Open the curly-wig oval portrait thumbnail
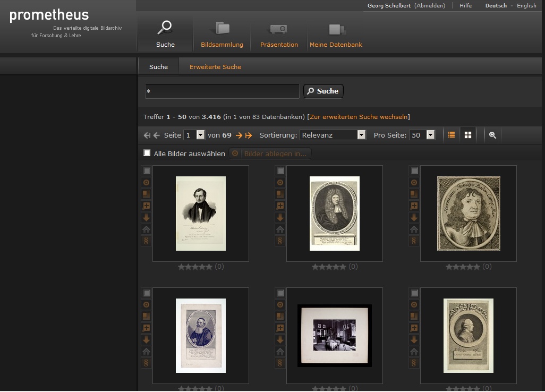Image resolution: width=545 pixels, height=392 pixels. click(334, 214)
